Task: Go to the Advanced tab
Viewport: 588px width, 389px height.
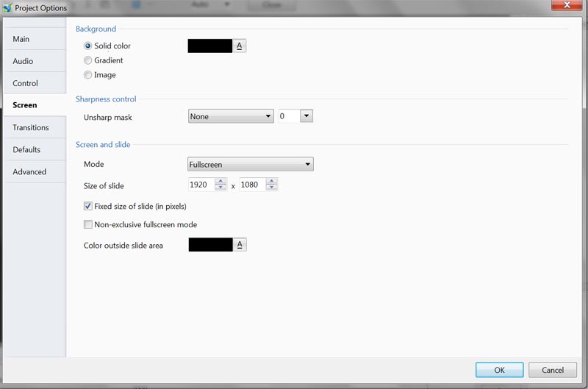Action: pos(29,172)
